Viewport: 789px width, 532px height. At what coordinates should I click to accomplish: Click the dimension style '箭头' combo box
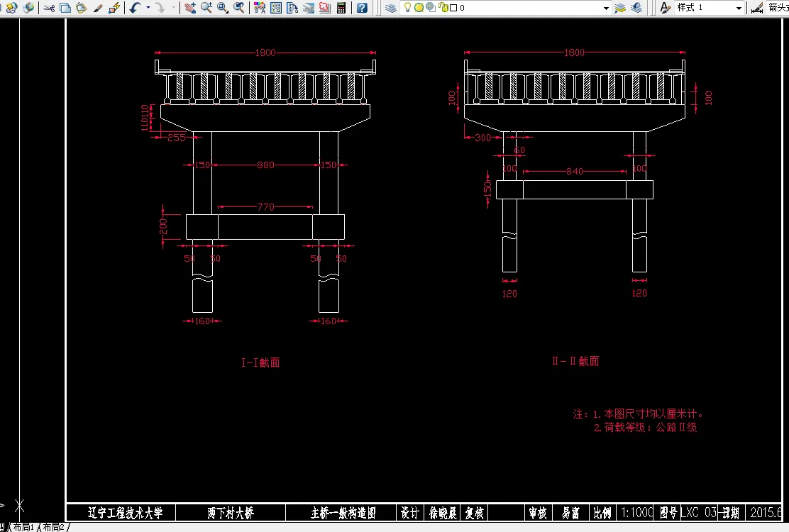[x=778, y=8]
